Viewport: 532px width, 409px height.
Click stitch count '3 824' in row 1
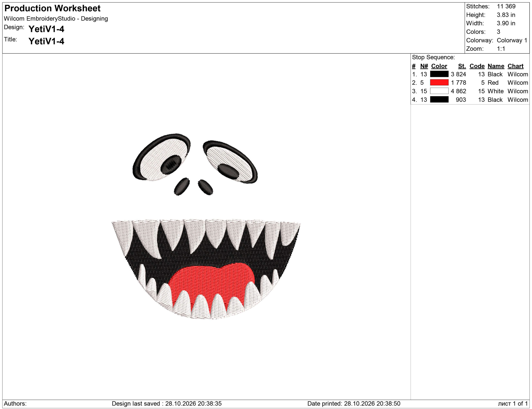(x=458, y=74)
